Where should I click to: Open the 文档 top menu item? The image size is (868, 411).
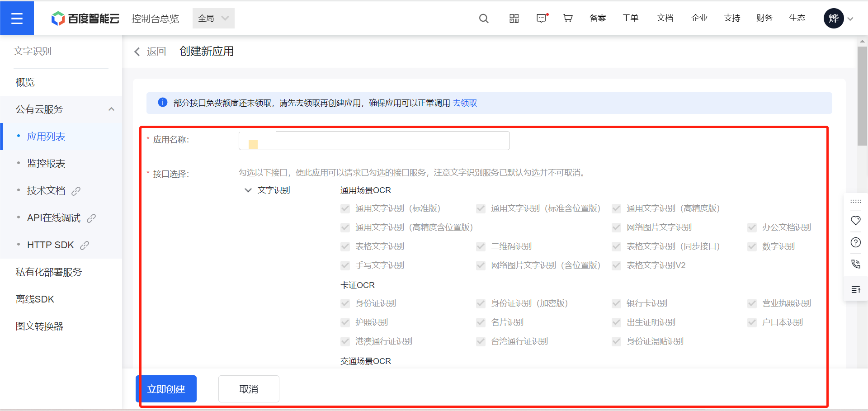tap(665, 18)
